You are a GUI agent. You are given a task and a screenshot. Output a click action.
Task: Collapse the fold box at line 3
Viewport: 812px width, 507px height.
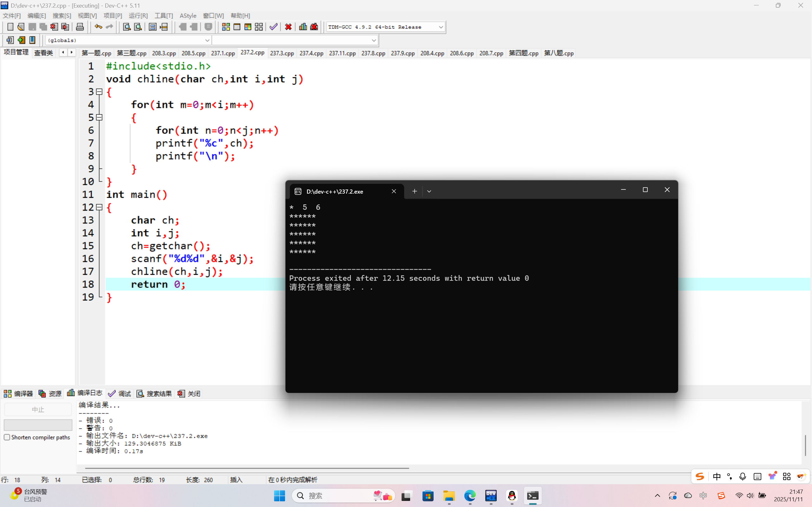pos(99,92)
